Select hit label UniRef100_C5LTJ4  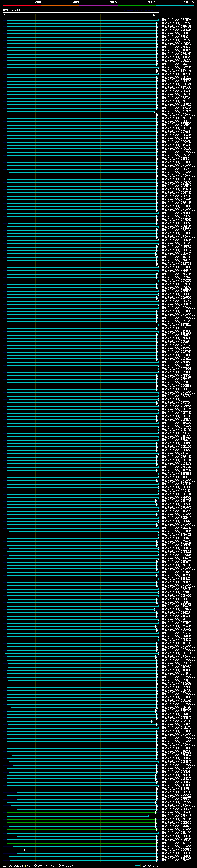[x=176, y=118]
